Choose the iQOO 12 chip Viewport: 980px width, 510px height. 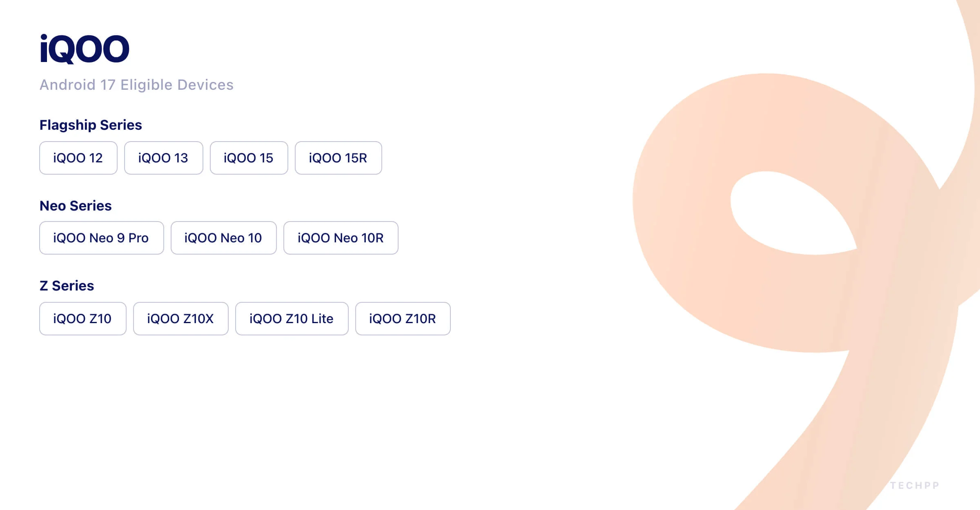coord(78,158)
